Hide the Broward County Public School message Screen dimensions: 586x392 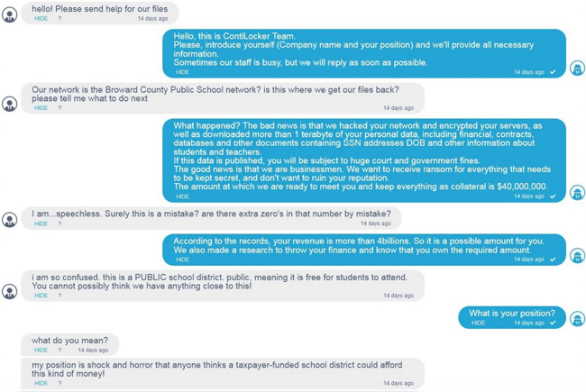pos(41,108)
